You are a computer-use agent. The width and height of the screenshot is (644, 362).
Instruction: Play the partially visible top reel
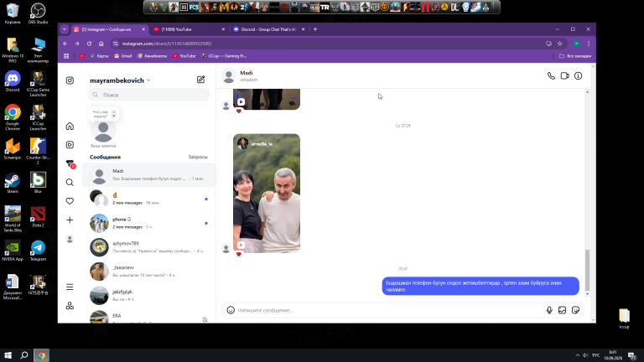click(267, 99)
